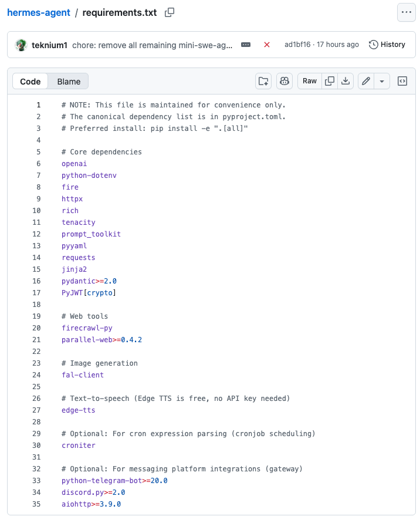This screenshot has width=420, height=523.
Task: Click the canonical dependency list comment
Action: click(x=173, y=117)
